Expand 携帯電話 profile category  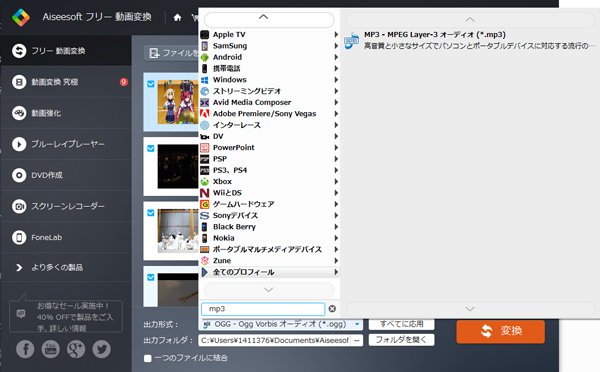(269, 69)
